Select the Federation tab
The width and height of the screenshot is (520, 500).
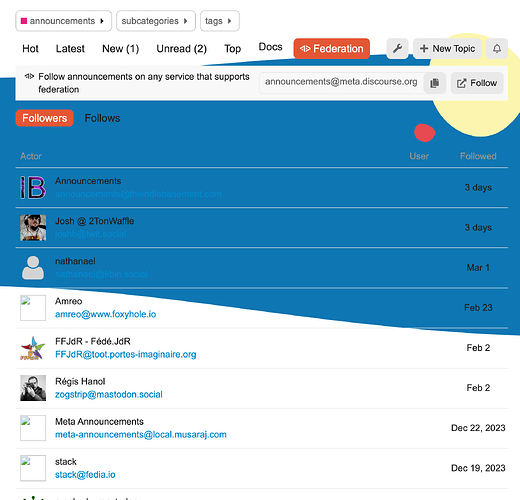click(x=331, y=49)
